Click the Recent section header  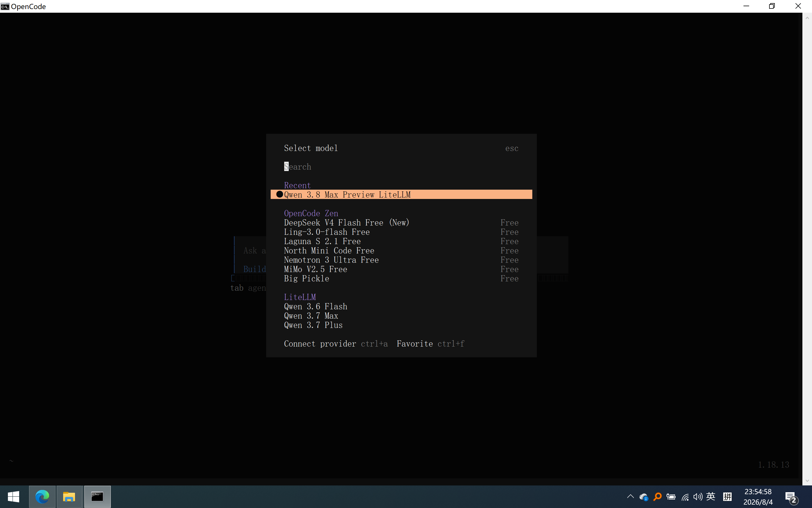click(x=297, y=185)
